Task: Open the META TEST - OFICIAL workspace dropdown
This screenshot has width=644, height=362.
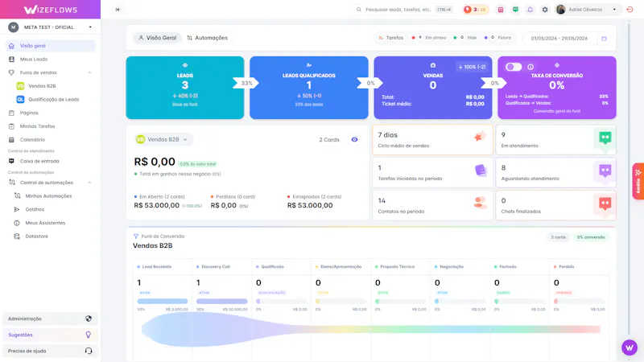Action: pos(50,27)
